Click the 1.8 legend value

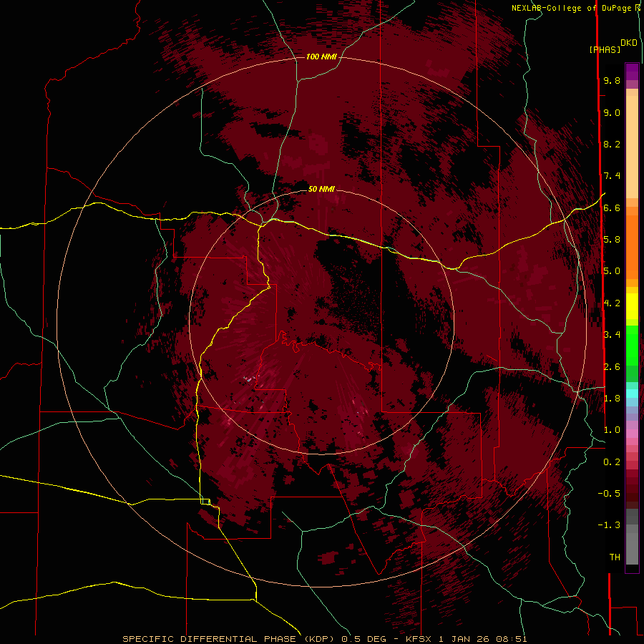pyautogui.click(x=612, y=399)
